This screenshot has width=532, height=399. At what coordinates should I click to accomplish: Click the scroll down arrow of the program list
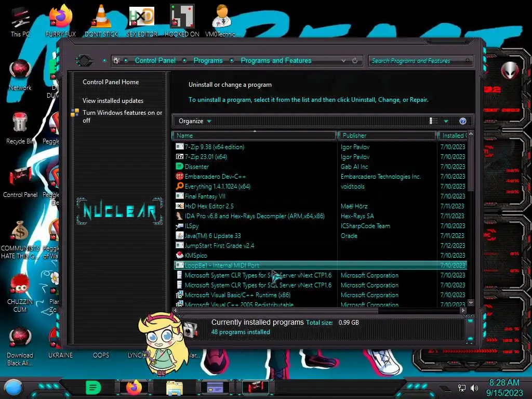pyautogui.click(x=471, y=302)
